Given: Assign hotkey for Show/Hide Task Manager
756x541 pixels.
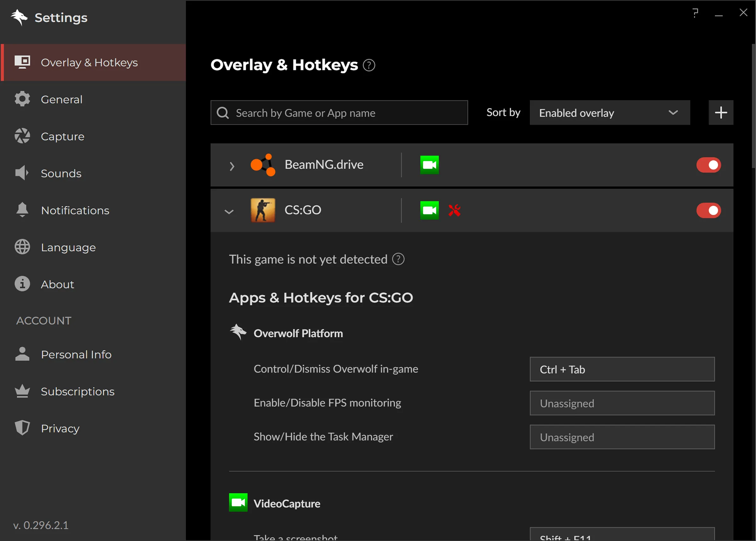Looking at the screenshot, I should click(x=622, y=437).
